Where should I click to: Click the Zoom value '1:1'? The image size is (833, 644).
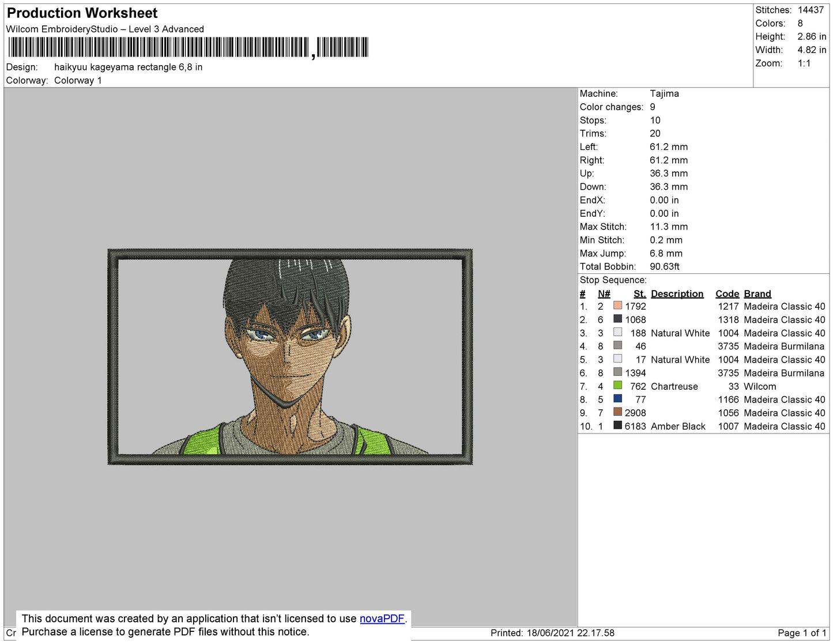(x=804, y=63)
